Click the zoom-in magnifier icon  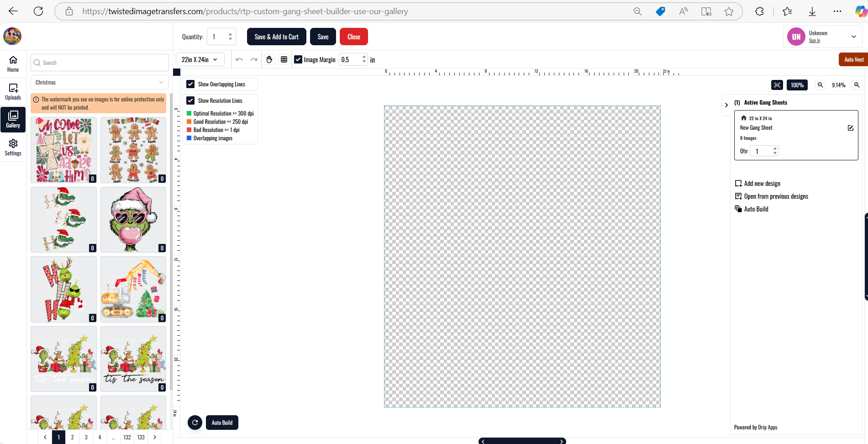pyautogui.click(x=857, y=85)
